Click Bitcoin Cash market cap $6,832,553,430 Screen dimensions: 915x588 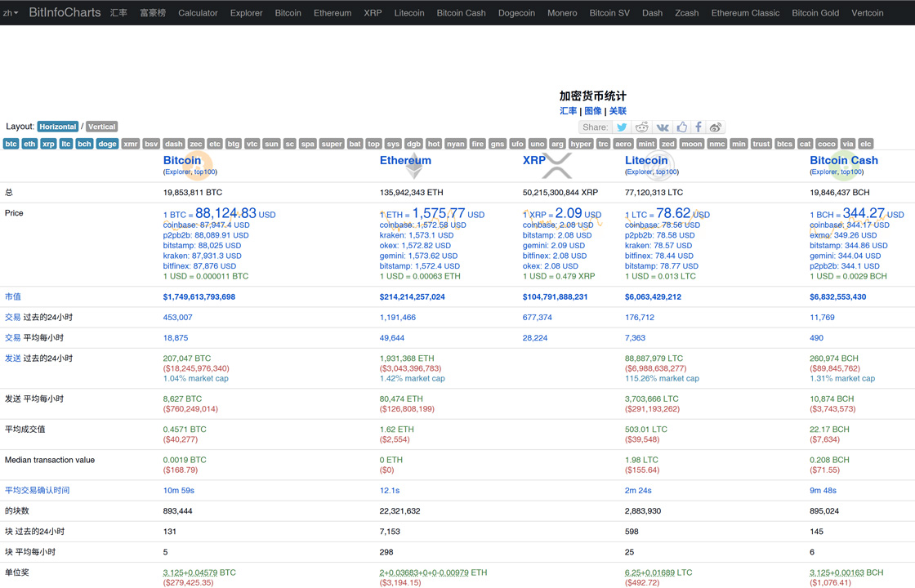[x=838, y=297]
